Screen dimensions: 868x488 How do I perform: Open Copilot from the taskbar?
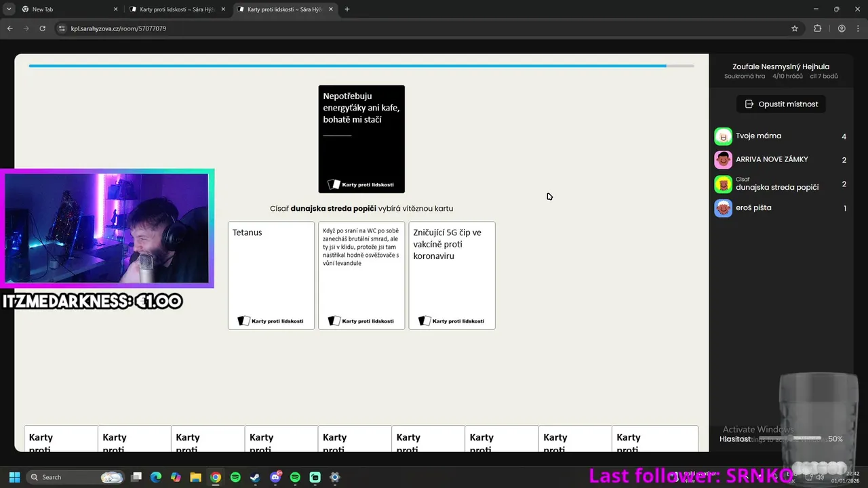pos(176,477)
